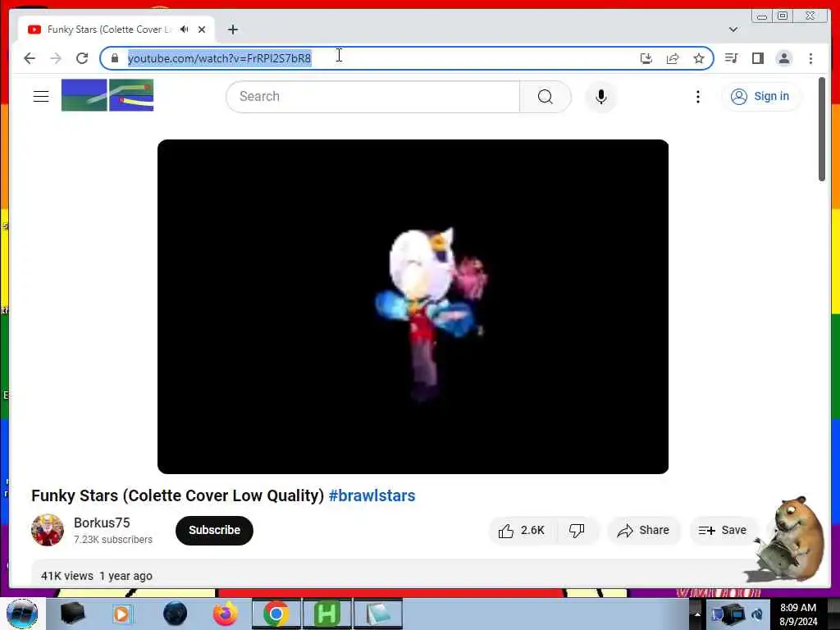
Task: Close the Funky Stars tab
Action: pyautogui.click(x=202, y=30)
